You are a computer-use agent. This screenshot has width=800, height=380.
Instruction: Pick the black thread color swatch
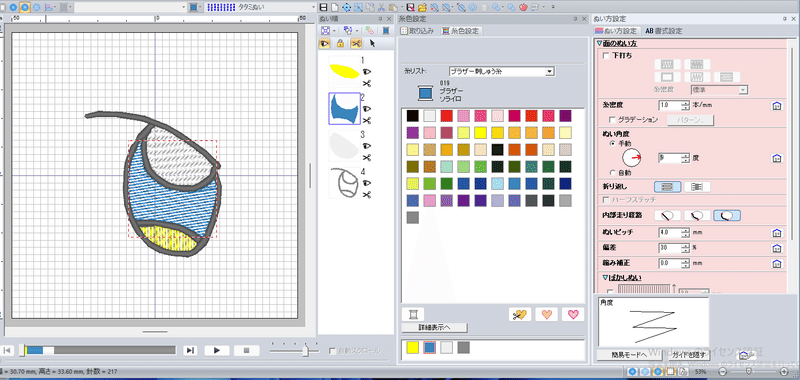coord(413,116)
